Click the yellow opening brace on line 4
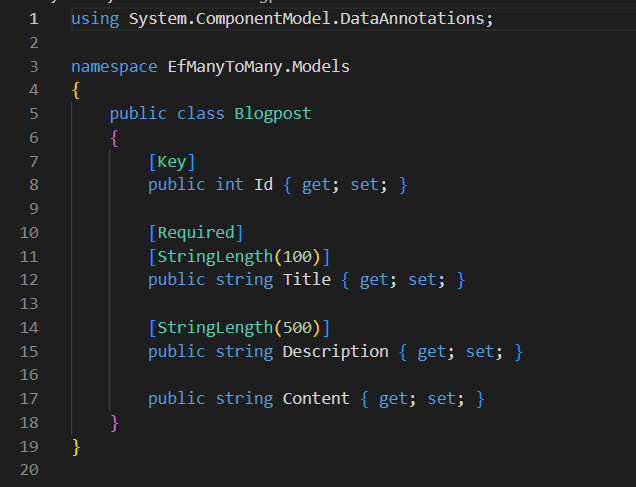Screen dimensions: 636x487 (x=76, y=90)
